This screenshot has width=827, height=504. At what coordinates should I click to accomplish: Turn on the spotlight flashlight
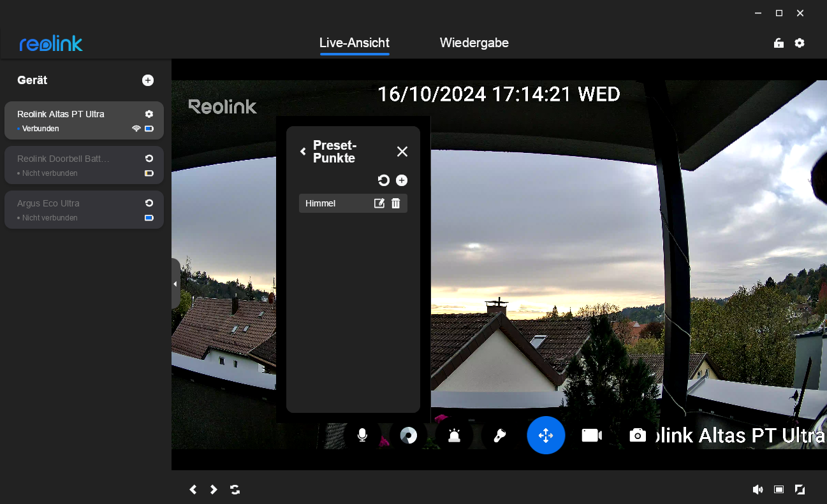click(500, 435)
